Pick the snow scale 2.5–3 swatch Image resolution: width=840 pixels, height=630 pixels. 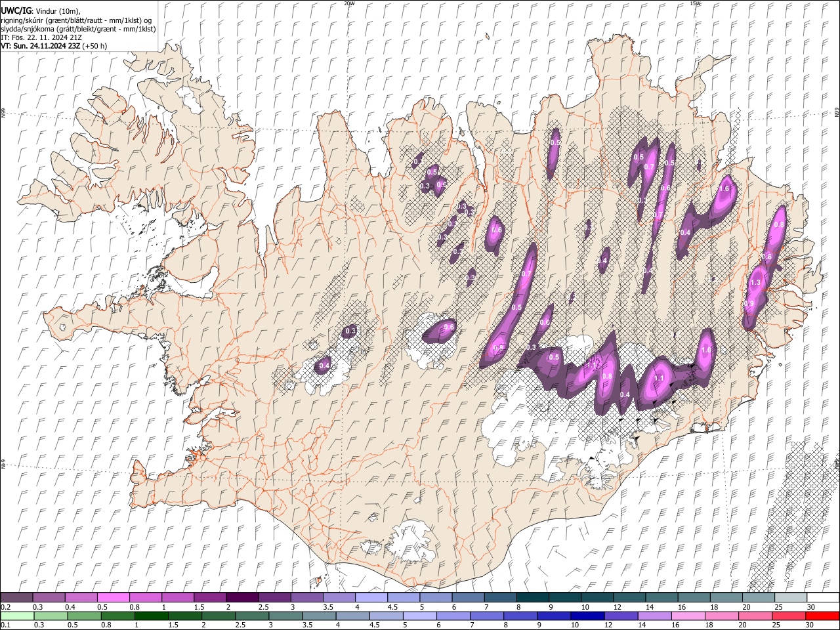click(x=275, y=598)
